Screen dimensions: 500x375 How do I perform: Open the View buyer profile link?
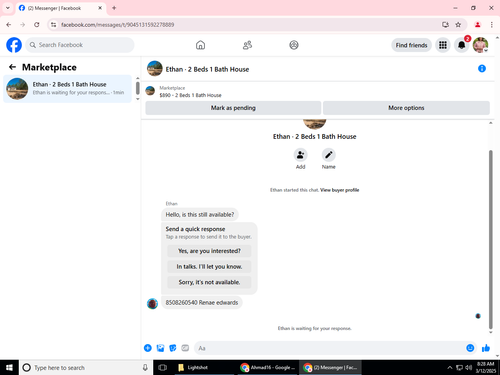pyautogui.click(x=339, y=190)
